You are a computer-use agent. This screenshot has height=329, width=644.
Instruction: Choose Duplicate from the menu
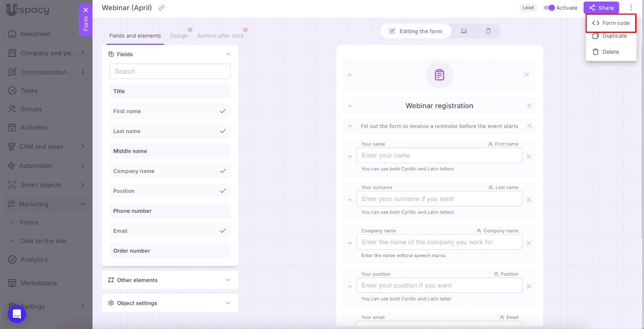pyautogui.click(x=611, y=36)
